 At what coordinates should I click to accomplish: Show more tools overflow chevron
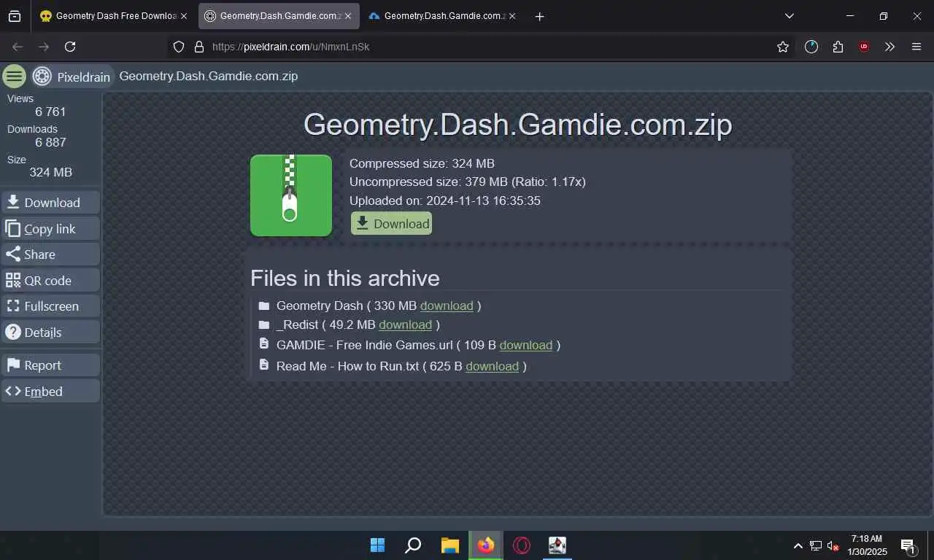pos(889,47)
